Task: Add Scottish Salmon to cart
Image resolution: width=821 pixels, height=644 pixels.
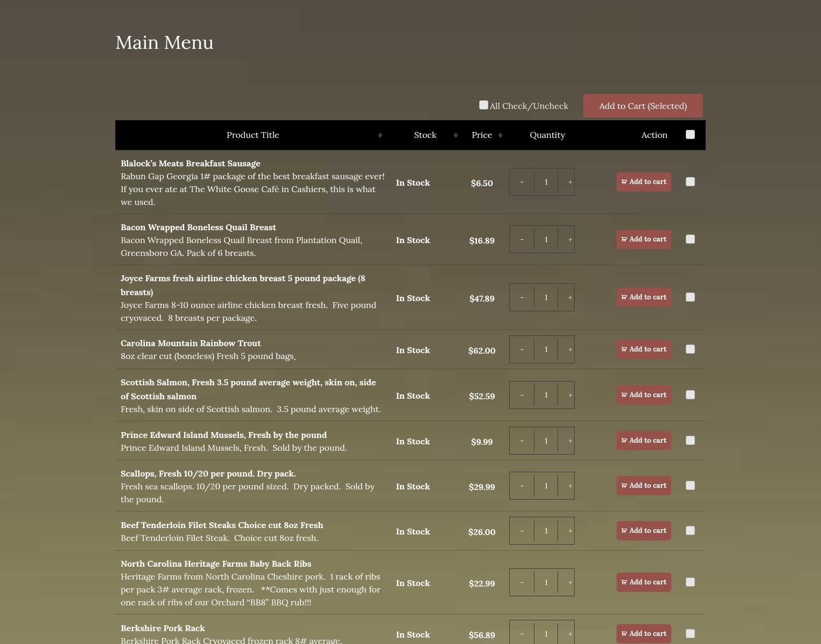Action: [x=643, y=395]
